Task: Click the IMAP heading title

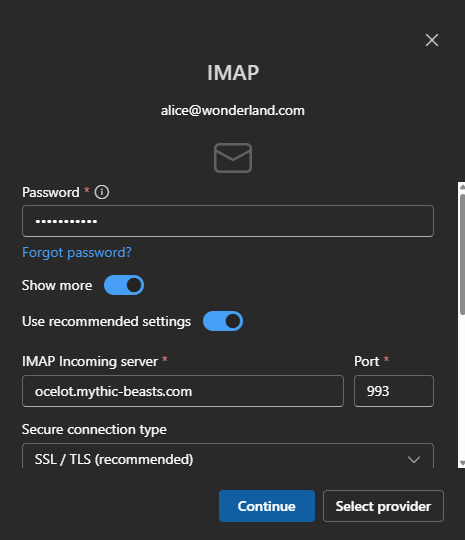Action: pyautogui.click(x=233, y=73)
